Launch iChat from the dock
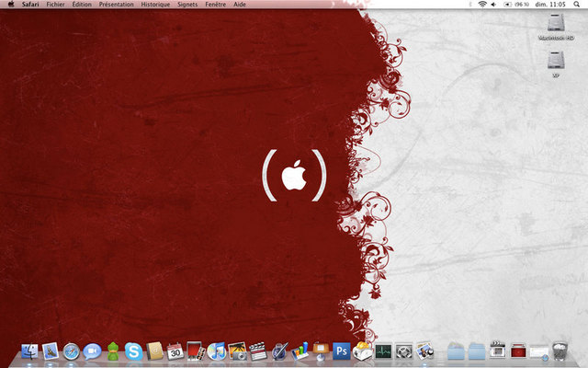Screen dimensions: 588x368 [x=92, y=351]
